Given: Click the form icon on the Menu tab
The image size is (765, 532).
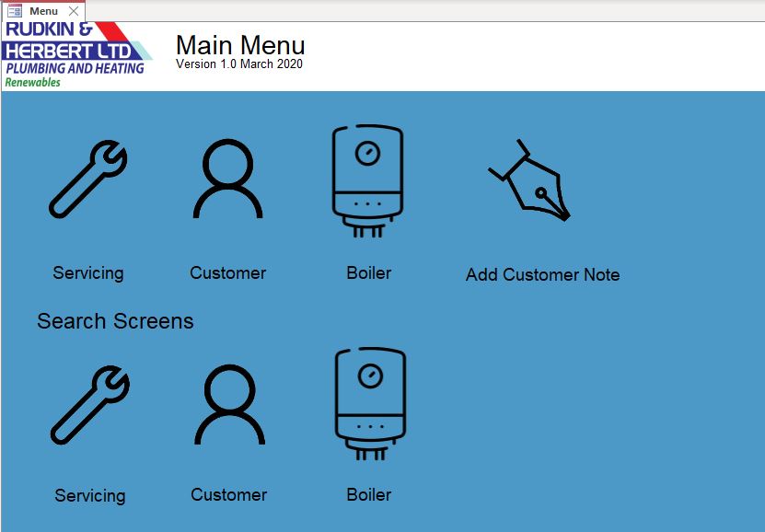Looking at the screenshot, I should click(x=15, y=11).
